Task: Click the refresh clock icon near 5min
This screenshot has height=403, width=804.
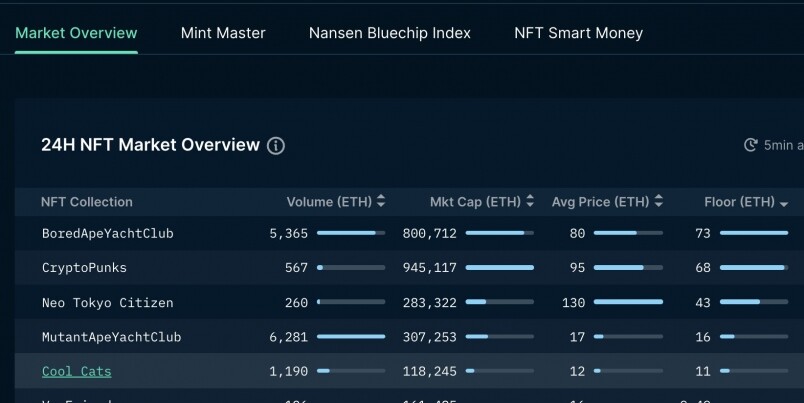Action: coord(751,145)
